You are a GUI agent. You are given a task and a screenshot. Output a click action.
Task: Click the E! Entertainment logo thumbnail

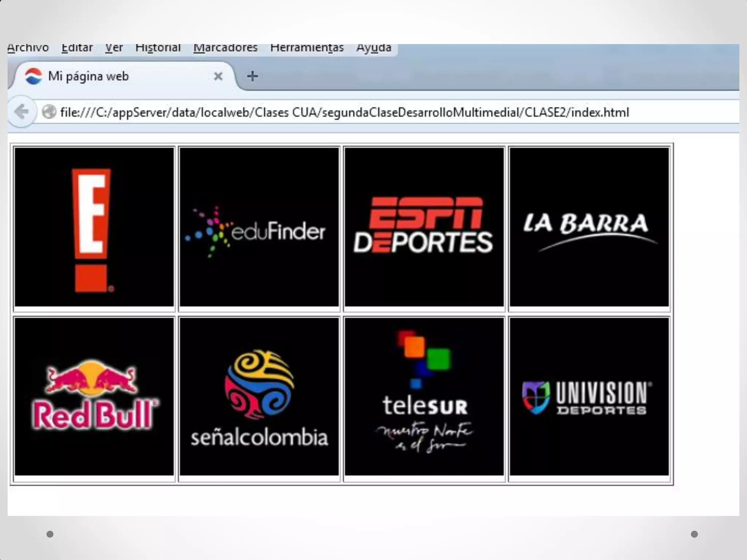(94, 227)
